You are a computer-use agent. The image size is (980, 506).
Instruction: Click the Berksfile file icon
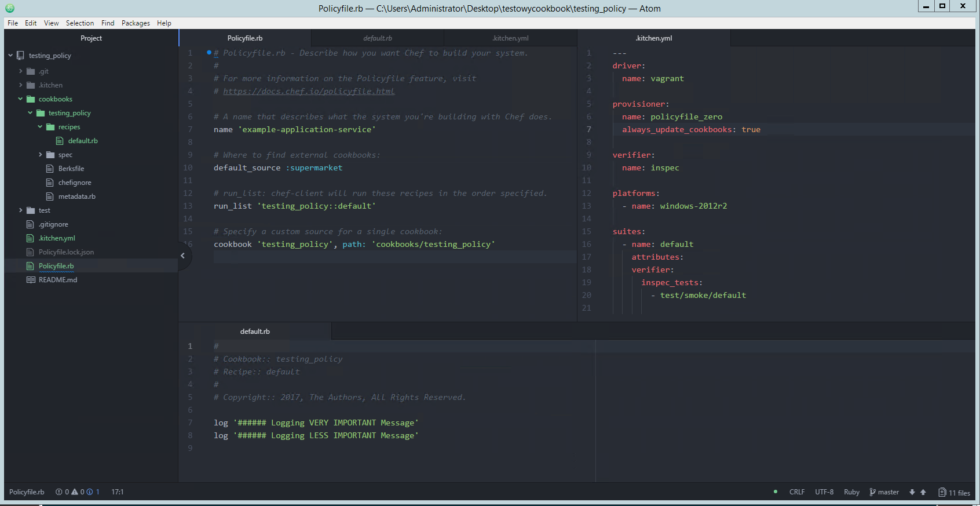point(50,169)
